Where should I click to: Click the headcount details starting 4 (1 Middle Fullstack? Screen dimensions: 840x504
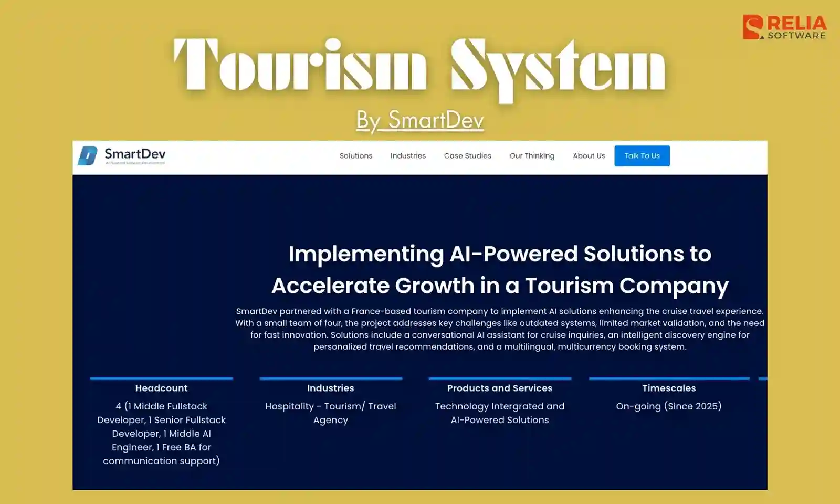coord(161,434)
